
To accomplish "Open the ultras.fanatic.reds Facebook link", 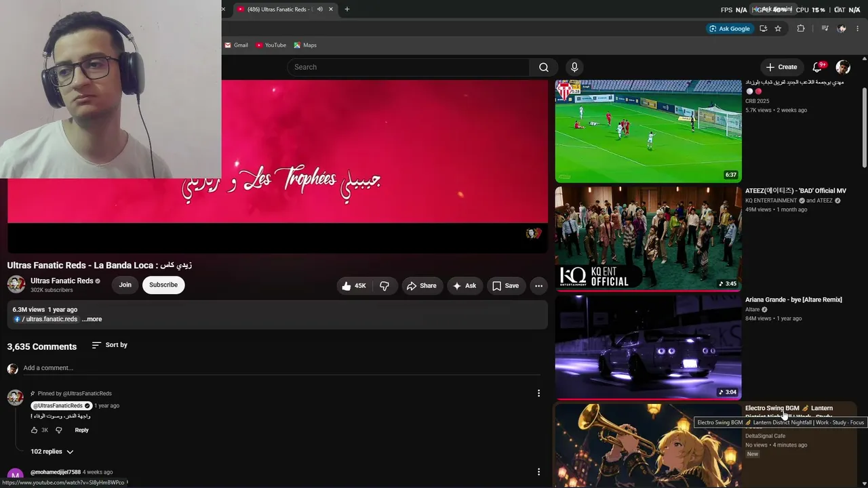I will pos(47,319).
